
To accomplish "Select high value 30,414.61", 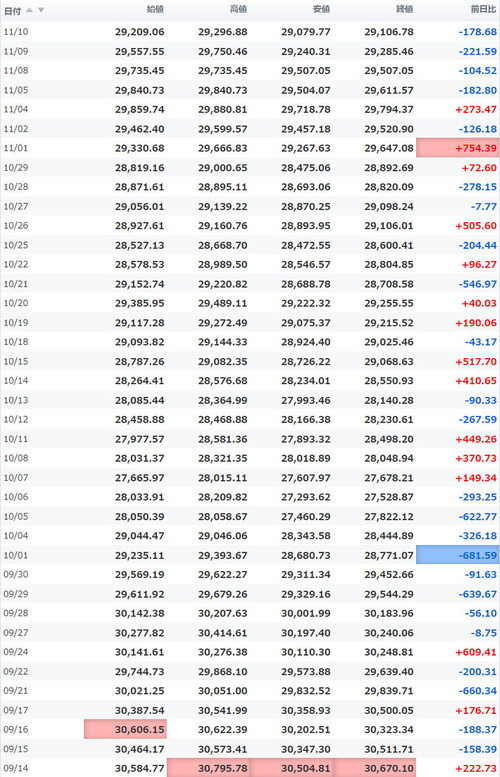I will point(222,633).
